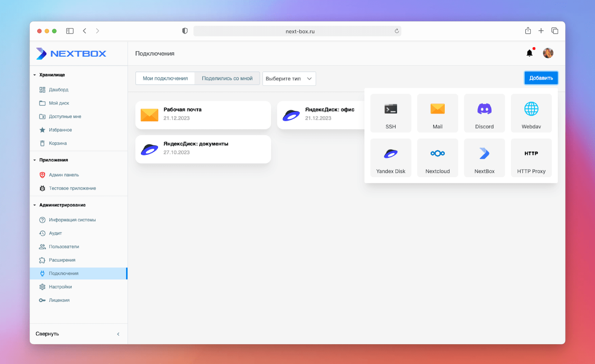Open Информация системы page
Image resolution: width=595 pixels, height=364 pixels.
78,220
